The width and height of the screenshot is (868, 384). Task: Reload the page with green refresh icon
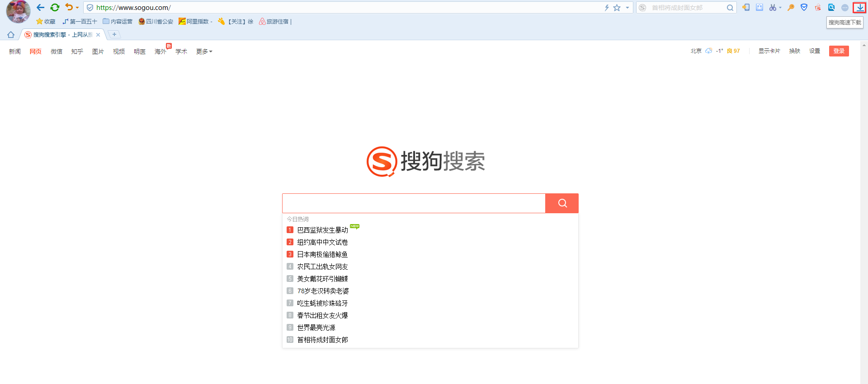pyautogui.click(x=55, y=8)
